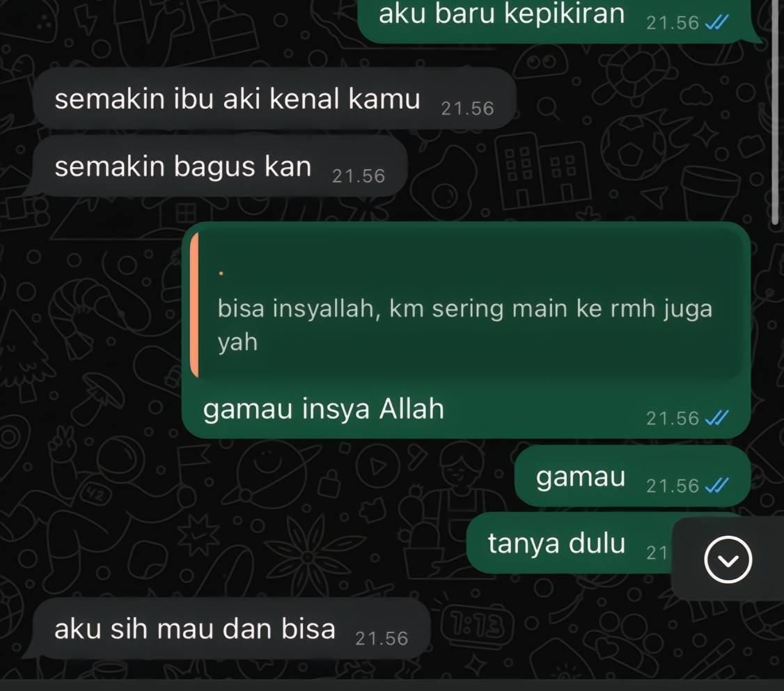
Task: Select message 'semakin bagus kan'
Action: click(x=219, y=166)
